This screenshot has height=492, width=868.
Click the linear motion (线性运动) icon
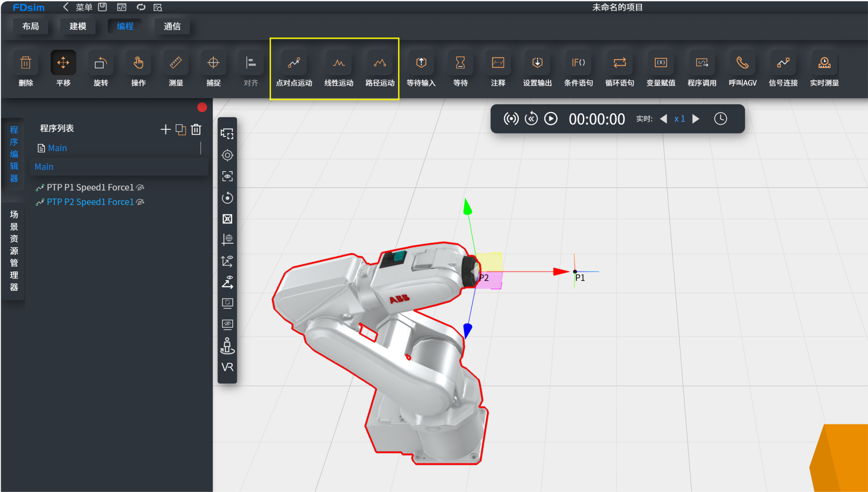(339, 63)
